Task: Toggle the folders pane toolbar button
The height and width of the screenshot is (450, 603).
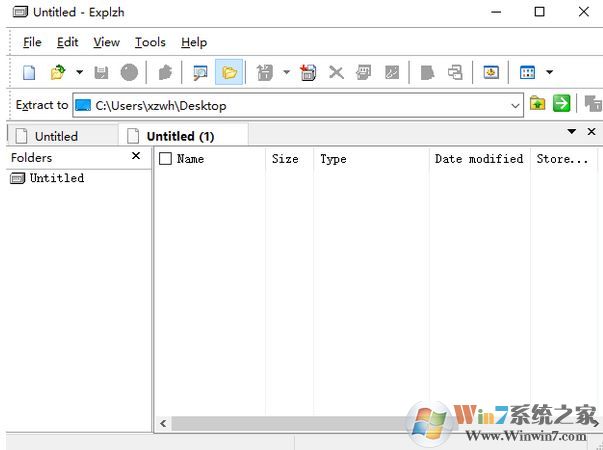Action: (230, 72)
